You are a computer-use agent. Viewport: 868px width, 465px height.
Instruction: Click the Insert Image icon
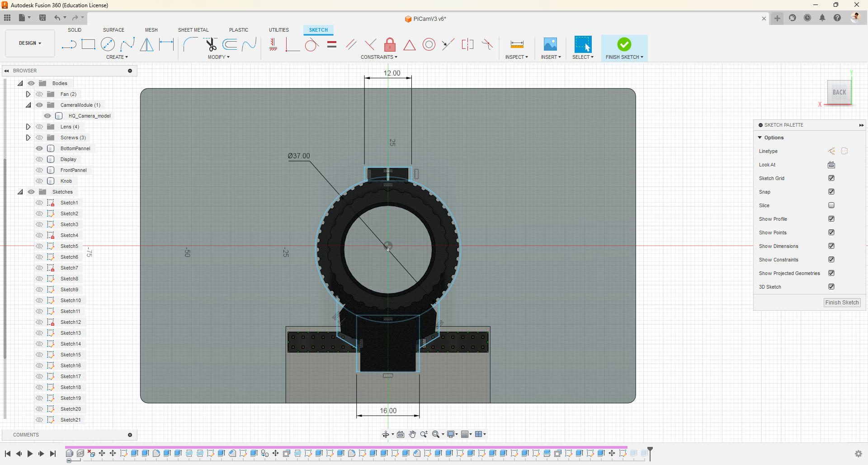[550, 44]
